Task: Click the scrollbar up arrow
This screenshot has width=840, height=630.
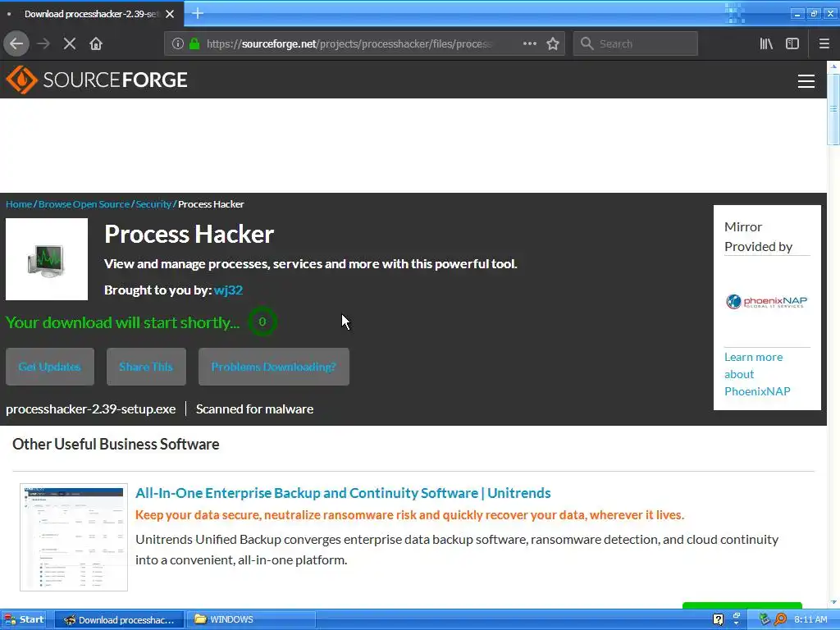Action: (833, 66)
